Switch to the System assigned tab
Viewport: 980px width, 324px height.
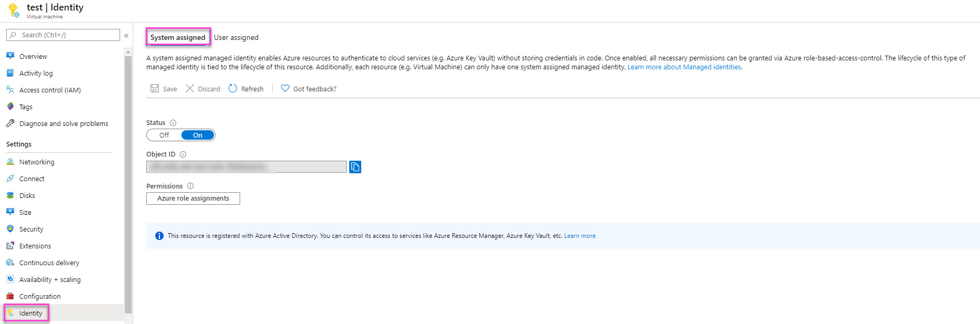click(178, 37)
